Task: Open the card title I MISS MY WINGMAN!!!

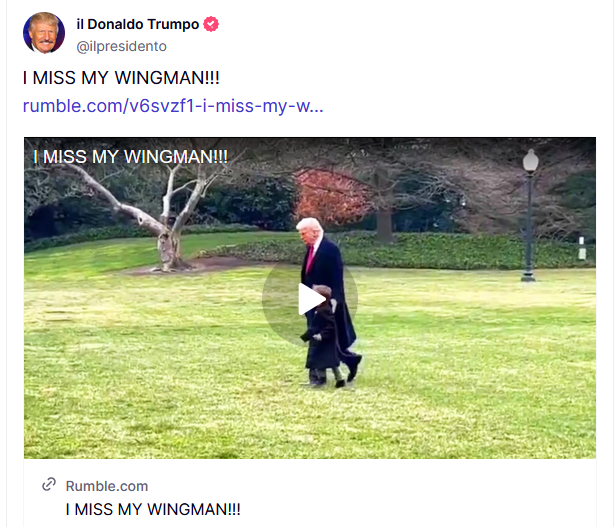Action: pos(153,509)
